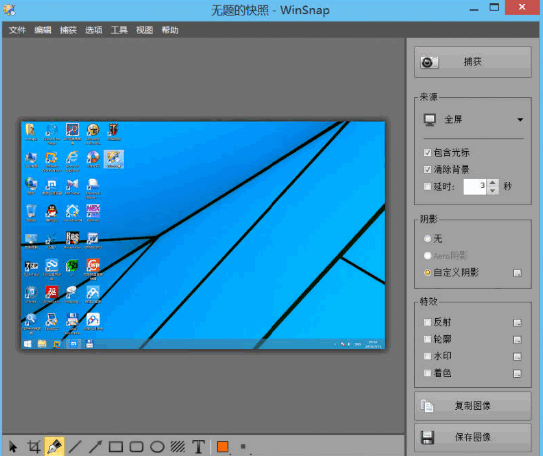
Task: Select the Pen drawing tool
Action: point(54,446)
